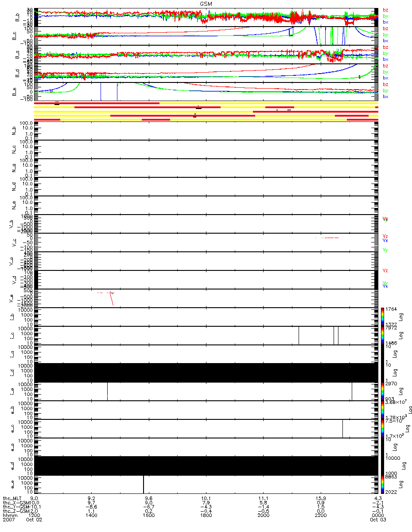Click the 2200 time tick label

tap(320, 515)
